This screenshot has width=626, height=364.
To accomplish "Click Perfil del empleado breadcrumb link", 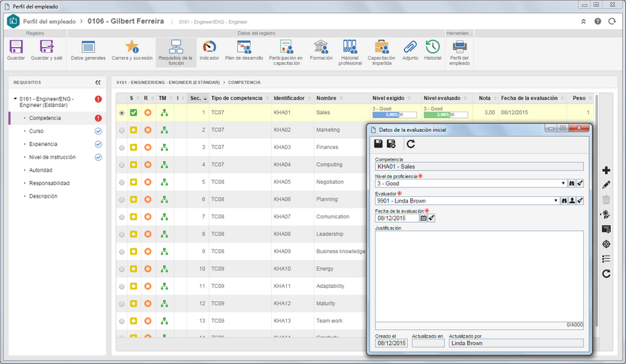I will [x=49, y=22].
